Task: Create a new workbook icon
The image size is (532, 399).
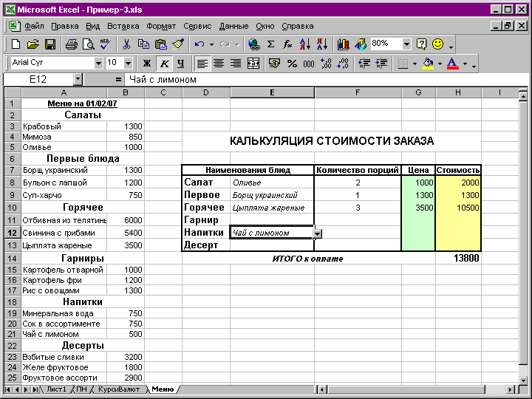Action: click(x=16, y=44)
